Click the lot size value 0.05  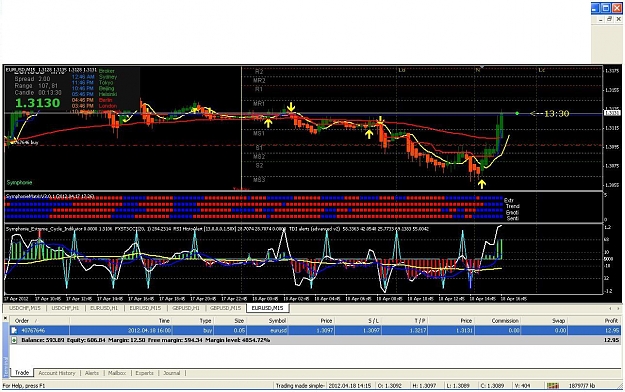click(x=239, y=331)
